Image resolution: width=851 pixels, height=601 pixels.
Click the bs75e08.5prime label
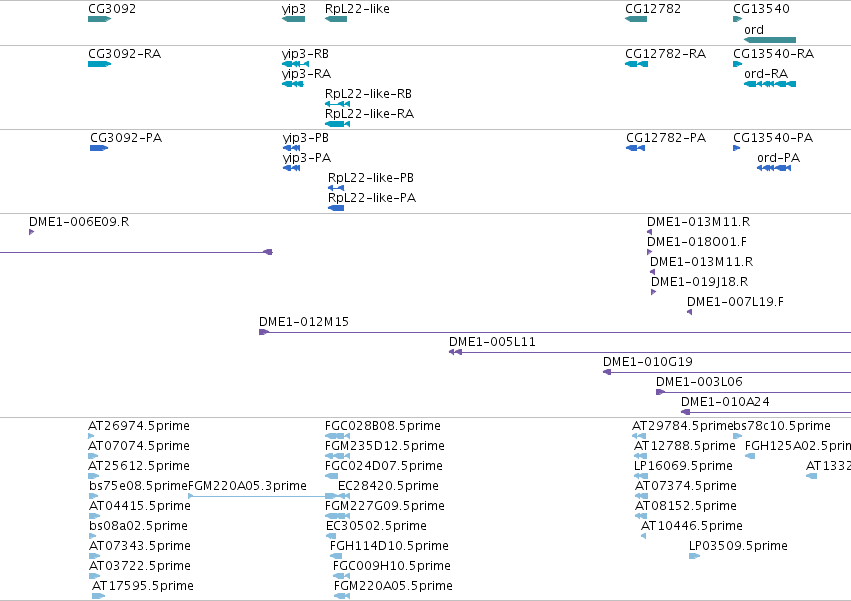coord(138,486)
